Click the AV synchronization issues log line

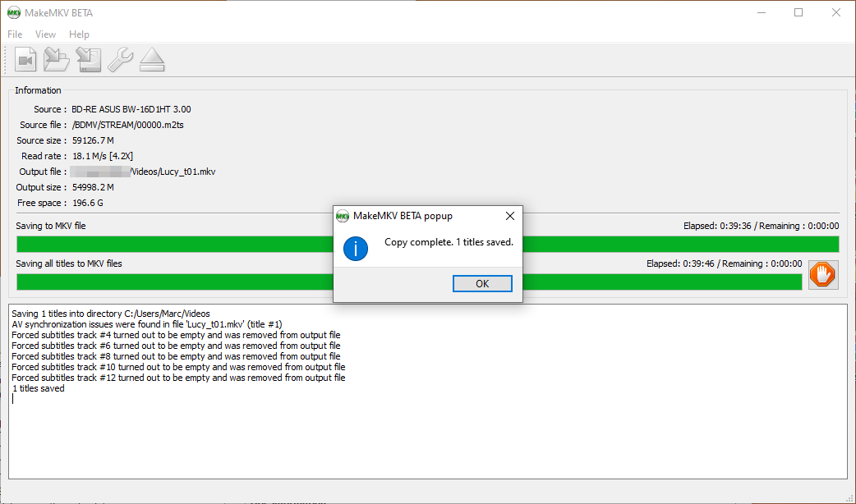point(146,324)
